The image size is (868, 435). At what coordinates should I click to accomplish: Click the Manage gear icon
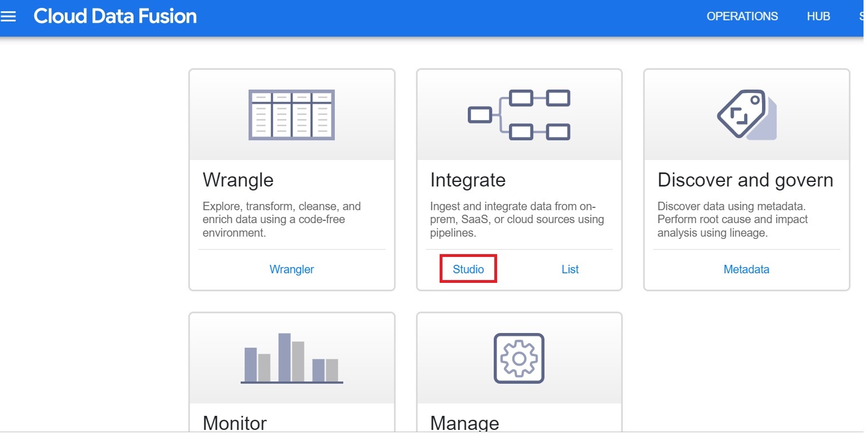click(519, 358)
